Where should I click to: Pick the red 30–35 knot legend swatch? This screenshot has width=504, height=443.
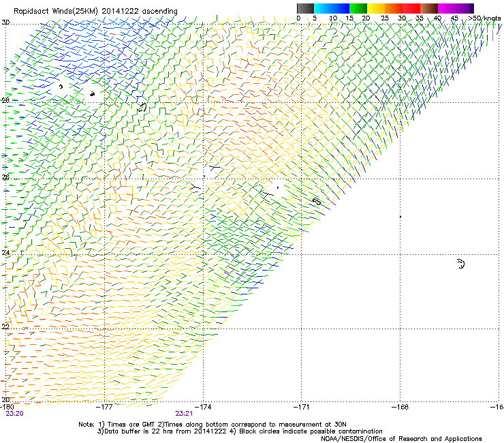(411, 8)
